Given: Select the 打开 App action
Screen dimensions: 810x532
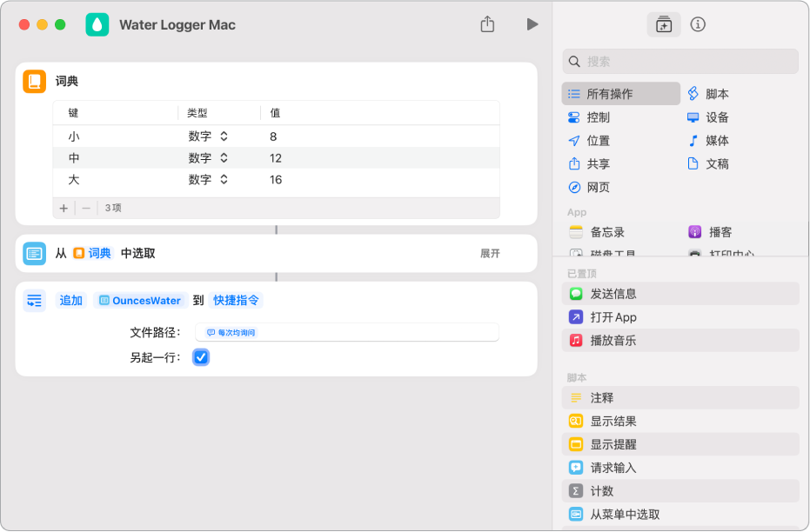Looking at the screenshot, I should (680, 316).
